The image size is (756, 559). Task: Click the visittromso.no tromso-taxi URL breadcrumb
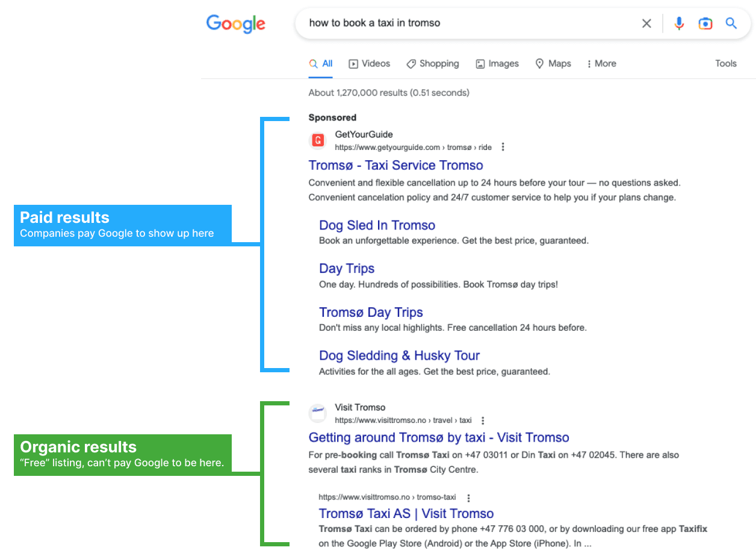388,498
